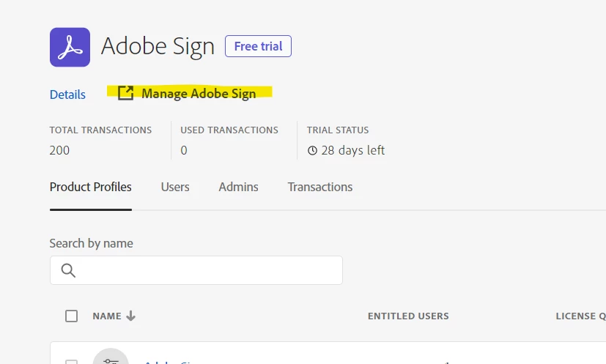This screenshot has height=364, width=606.
Task: Click the magnifier icon in the search box
Action: (x=68, y=270)
